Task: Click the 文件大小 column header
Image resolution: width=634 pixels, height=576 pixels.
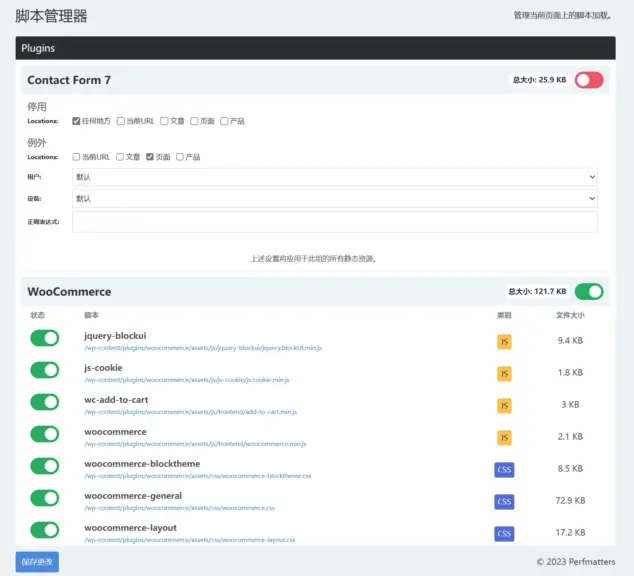Action: [x=570, y=315]
